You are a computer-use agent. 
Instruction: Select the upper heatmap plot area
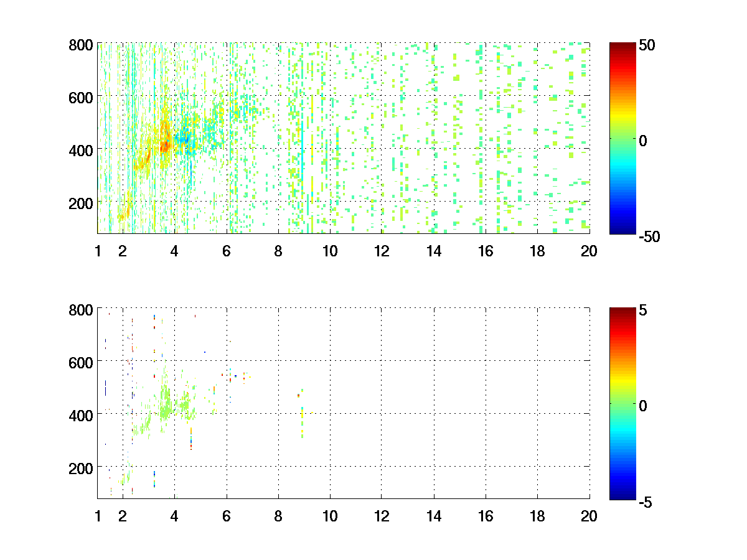(x=344, y=138)
